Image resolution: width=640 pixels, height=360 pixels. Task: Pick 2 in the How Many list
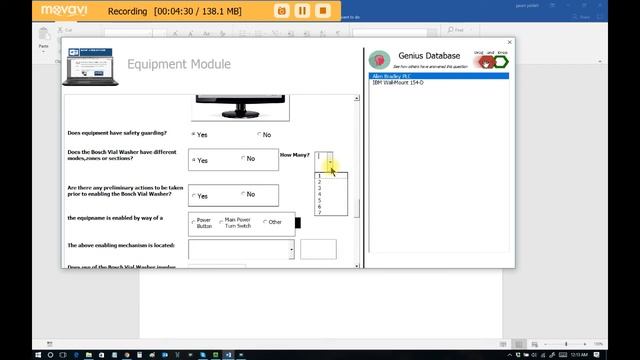click(331, 182)
